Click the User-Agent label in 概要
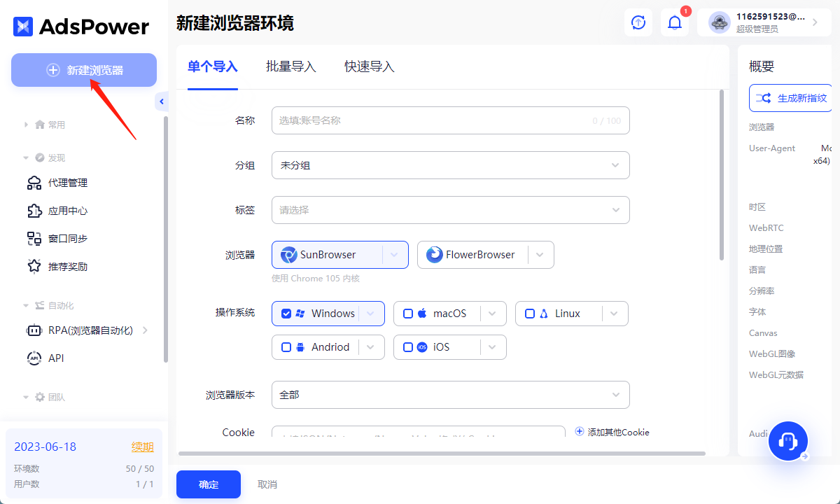This screenshot has width=840, height=504. [x=772, y=148]
